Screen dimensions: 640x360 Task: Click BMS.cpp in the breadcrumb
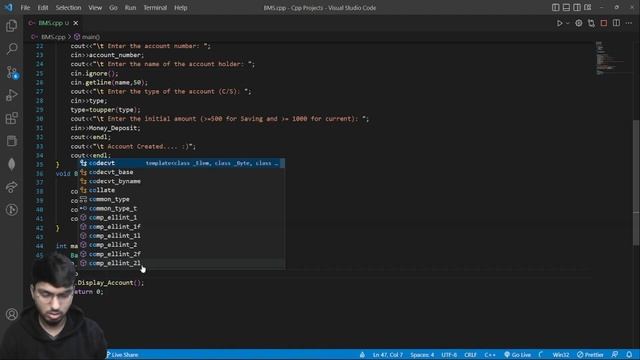click(x=53, y=37)
